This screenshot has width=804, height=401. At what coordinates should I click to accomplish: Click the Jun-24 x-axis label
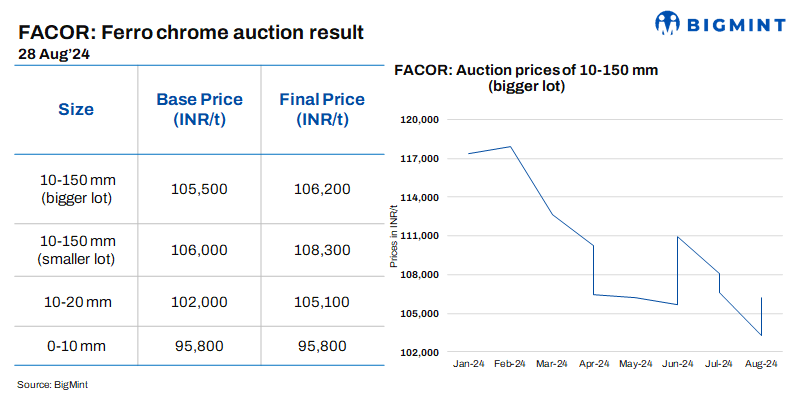pos(678,363)
